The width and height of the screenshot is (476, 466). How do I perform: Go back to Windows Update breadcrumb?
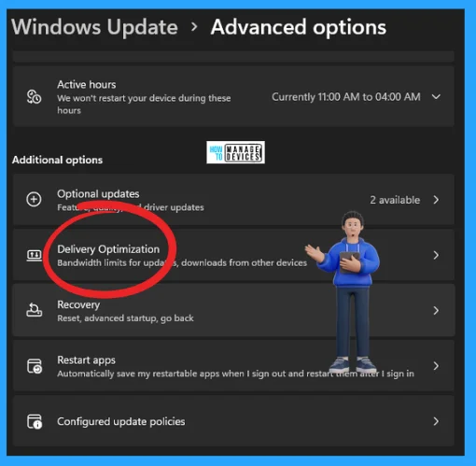(x=94, y=27)
